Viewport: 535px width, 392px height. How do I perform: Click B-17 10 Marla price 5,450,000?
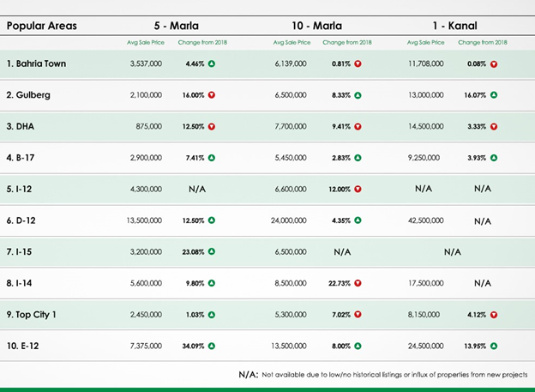(x=291, y=158)
